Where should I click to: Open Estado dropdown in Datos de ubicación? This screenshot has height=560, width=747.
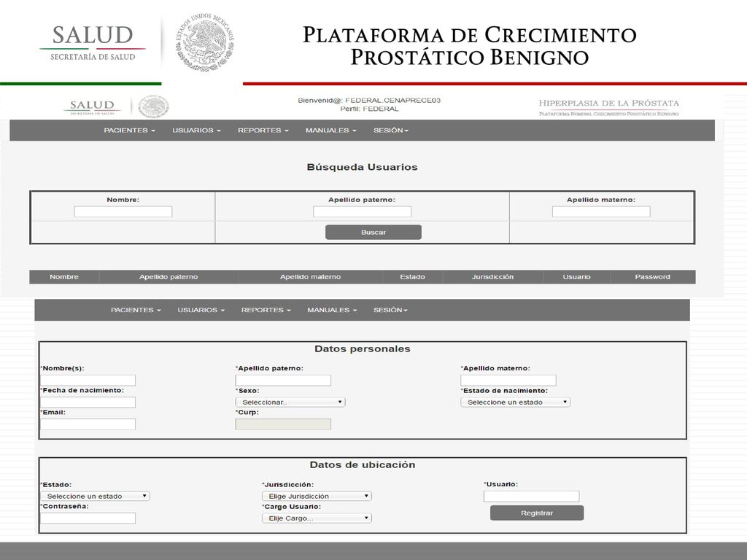point(96,496)
